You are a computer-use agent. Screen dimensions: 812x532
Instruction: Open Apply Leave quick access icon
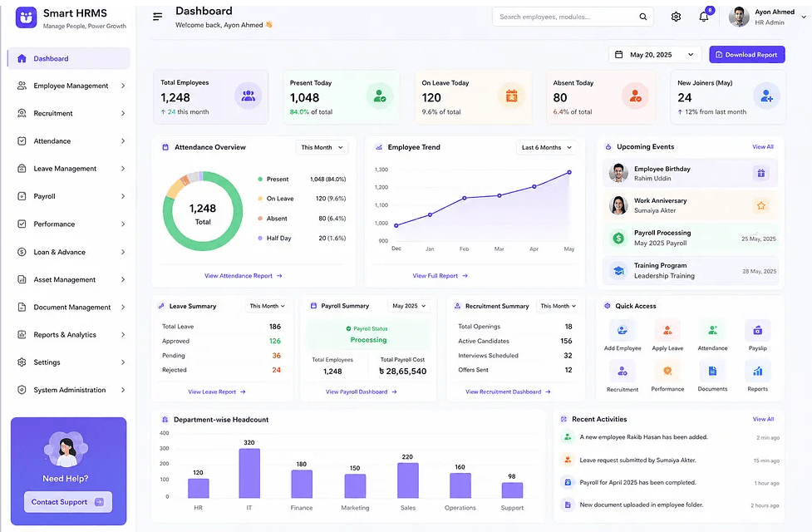(x=667, y=330)
